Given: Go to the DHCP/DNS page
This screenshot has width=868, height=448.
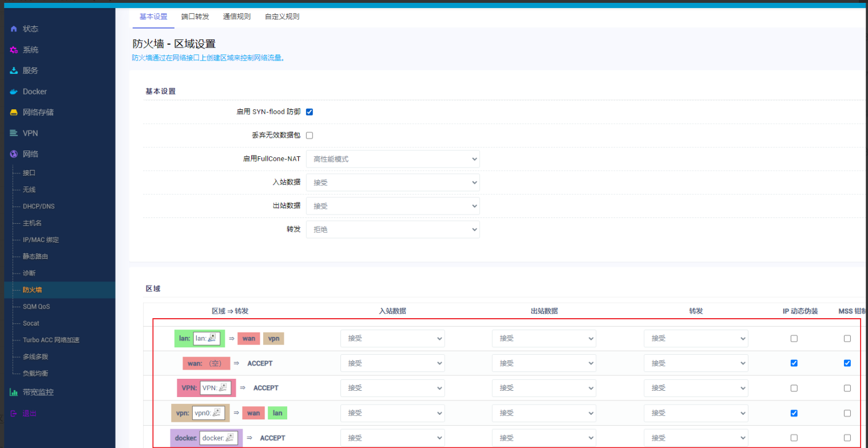Looking at the screenshot, I should (39, 206).
